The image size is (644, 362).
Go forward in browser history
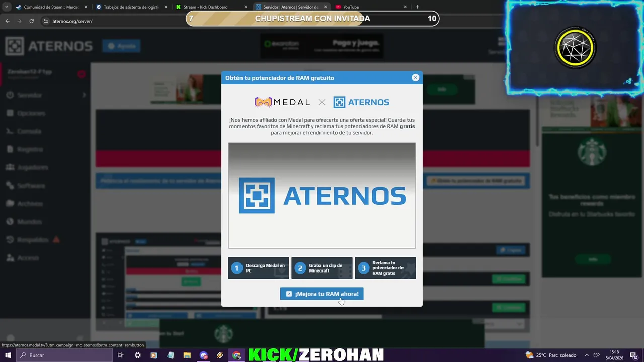(x=19, y=21)
